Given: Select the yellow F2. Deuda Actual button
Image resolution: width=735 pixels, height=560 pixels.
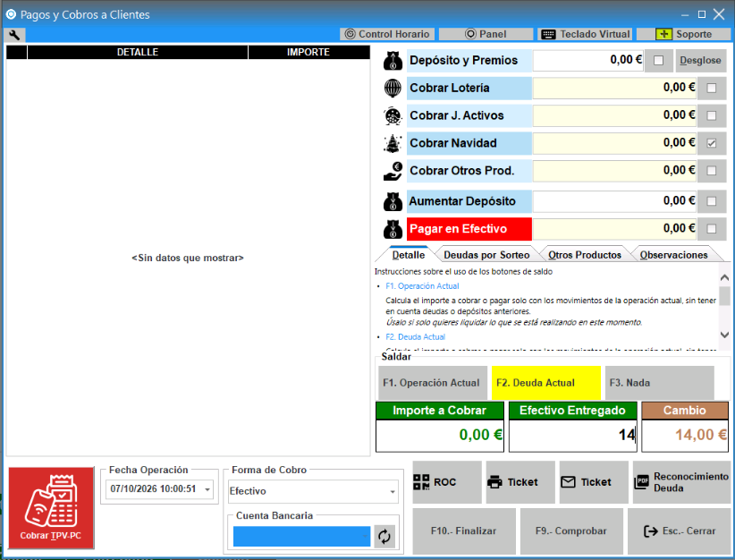Looking at the screenshot, I should [545, 383].
